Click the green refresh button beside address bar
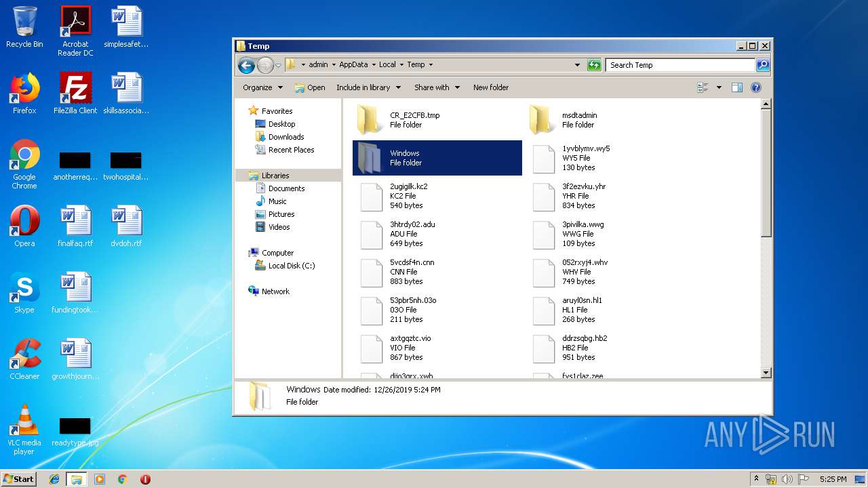 tap(594, 65)
